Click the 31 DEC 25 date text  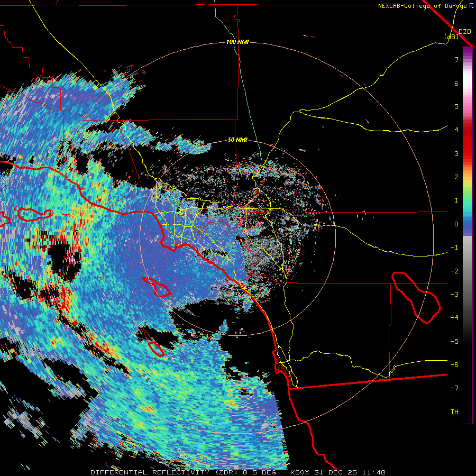335,472
